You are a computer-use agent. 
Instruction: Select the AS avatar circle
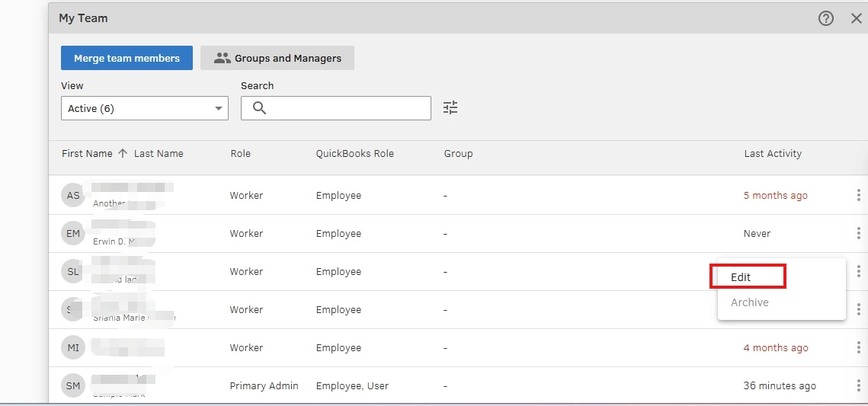(x=73, y=195)
